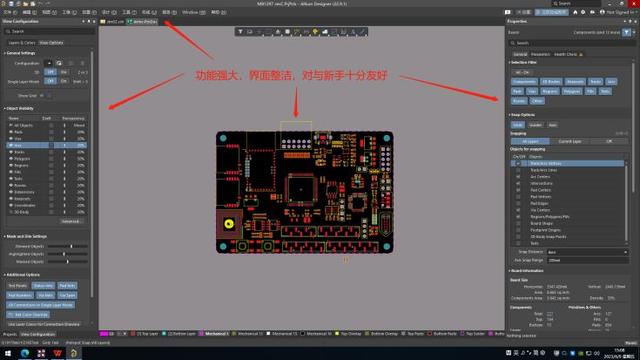Click the Axis Snap Range input field
This screenshot has height=360, width=640.
coord(587,260)
